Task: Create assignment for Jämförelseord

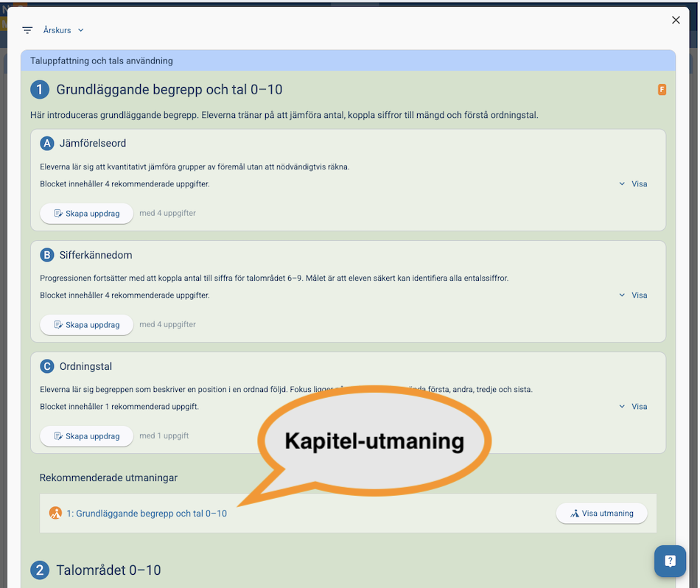Action: click(x=86, y=213)
